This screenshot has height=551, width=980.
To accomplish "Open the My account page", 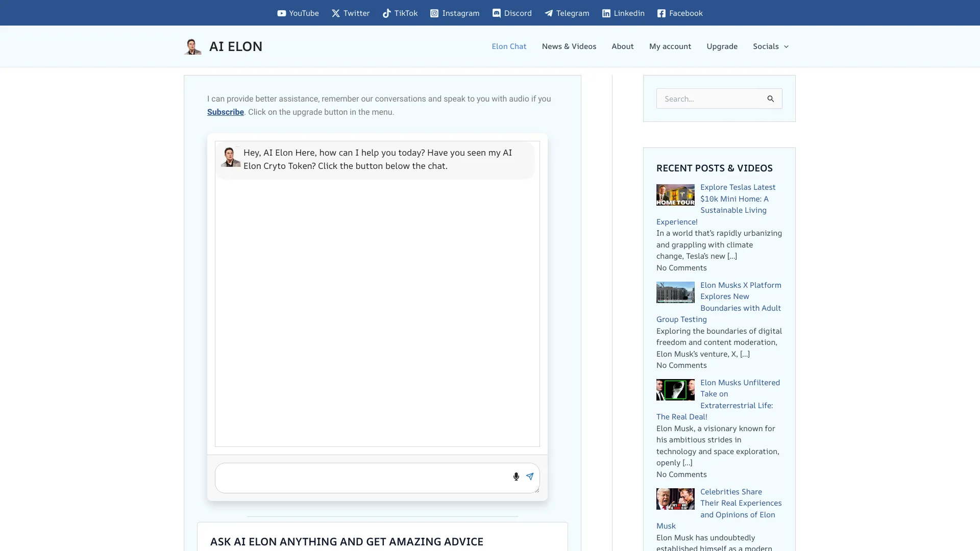I will (670, 46).
